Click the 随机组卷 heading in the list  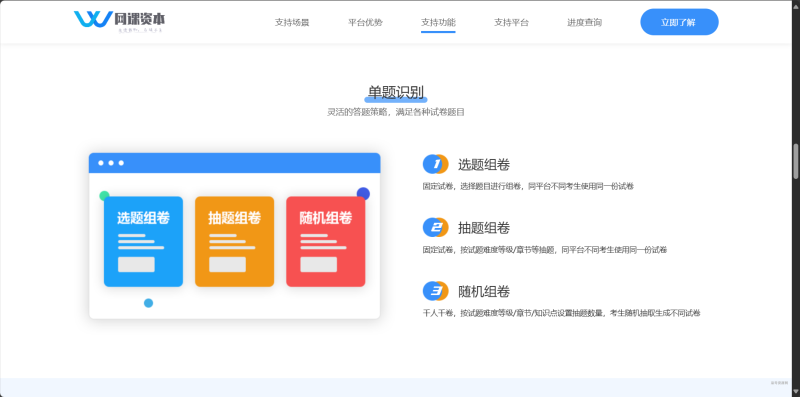point(484,291)
